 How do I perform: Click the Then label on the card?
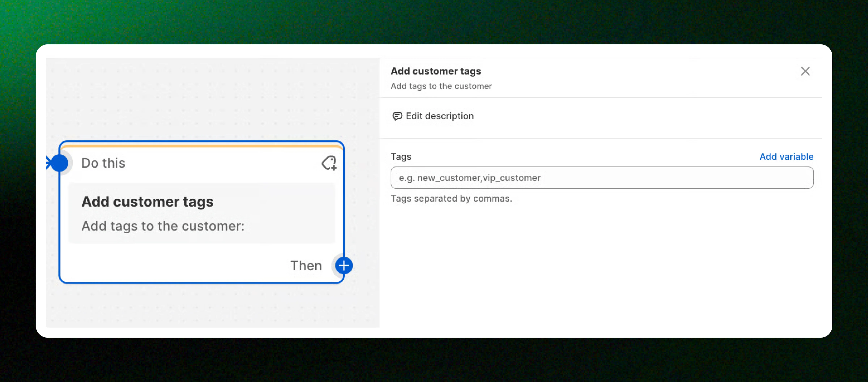tap(306, 265)
